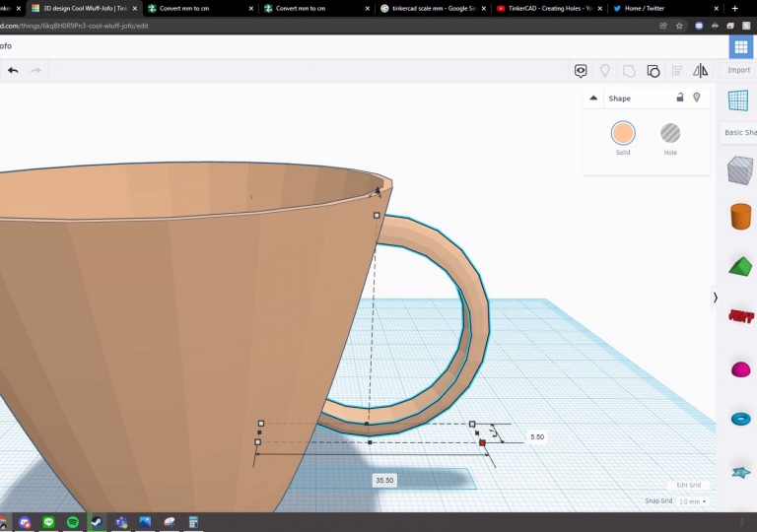Click the red corner resize handle
Image resolution: width=757 pixels, height=532 pixels.
pos(482,442)
